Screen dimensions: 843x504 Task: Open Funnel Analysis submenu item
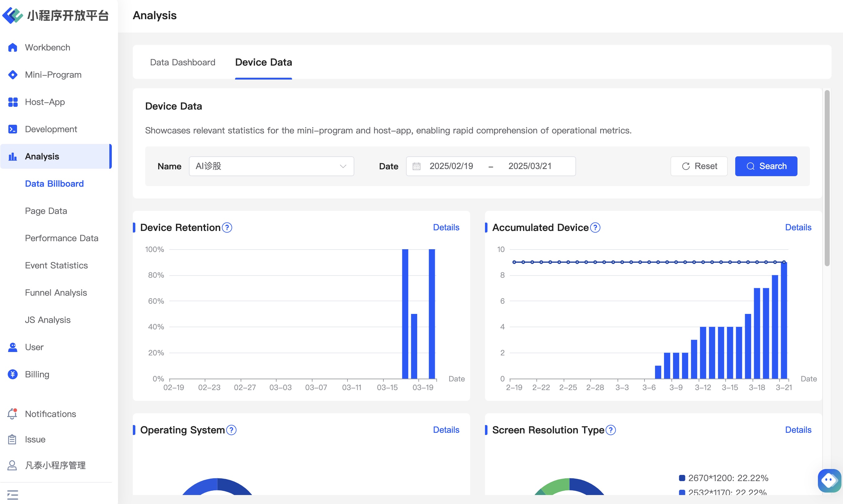click(x=56, y=293)
